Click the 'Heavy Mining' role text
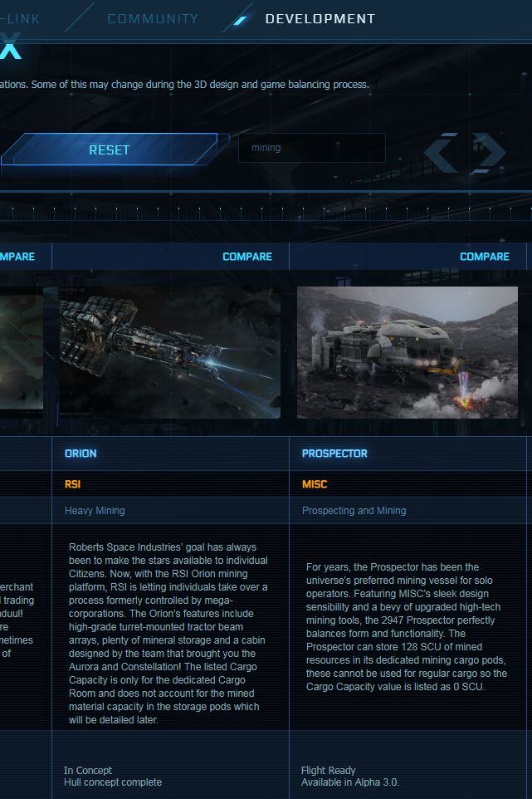This screenshot has height=799, width=532. (x=95, y=510)
